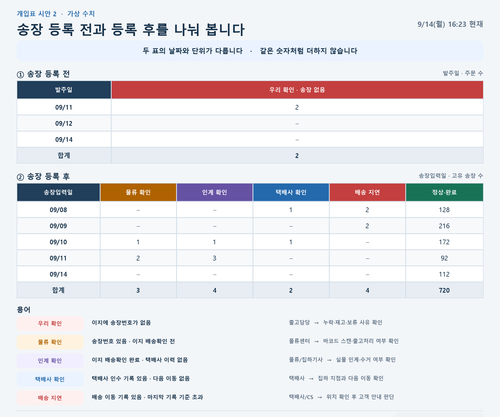The width and height of the screenshot is (500, 417).
Task: Click the value 2 in the first table's 09/11 row
Action: (297, 107)
